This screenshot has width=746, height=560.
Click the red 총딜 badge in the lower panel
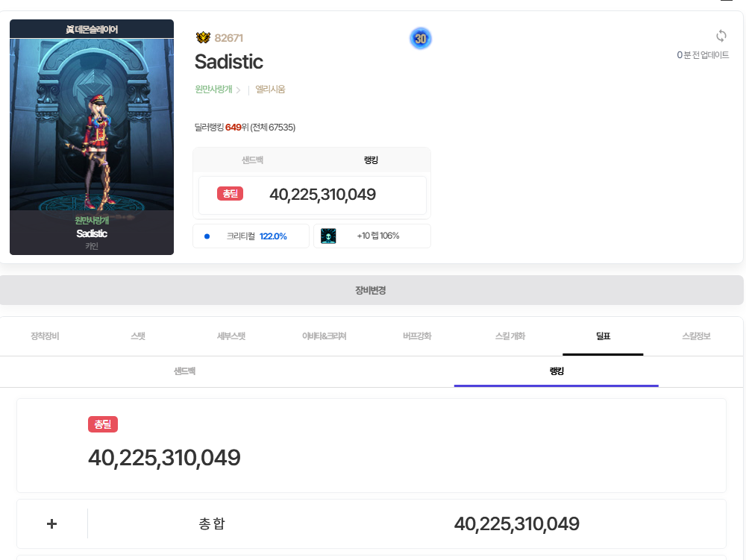click(x=103, y=424)
